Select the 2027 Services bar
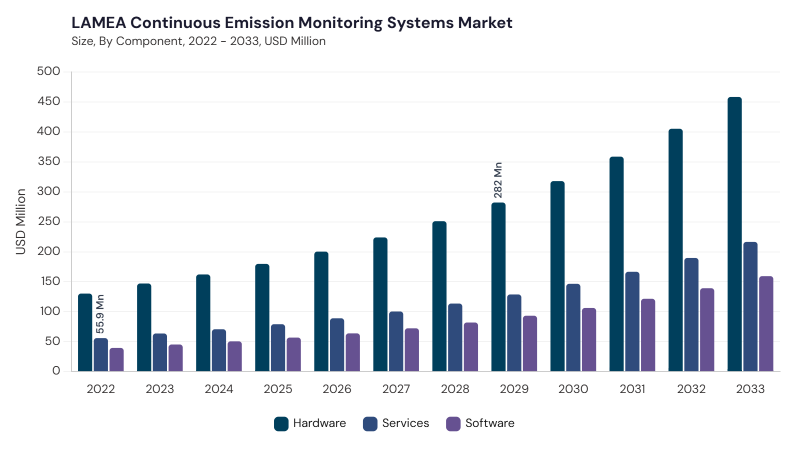Viewport: 800px width, 450px height. [x=396, y=341]
